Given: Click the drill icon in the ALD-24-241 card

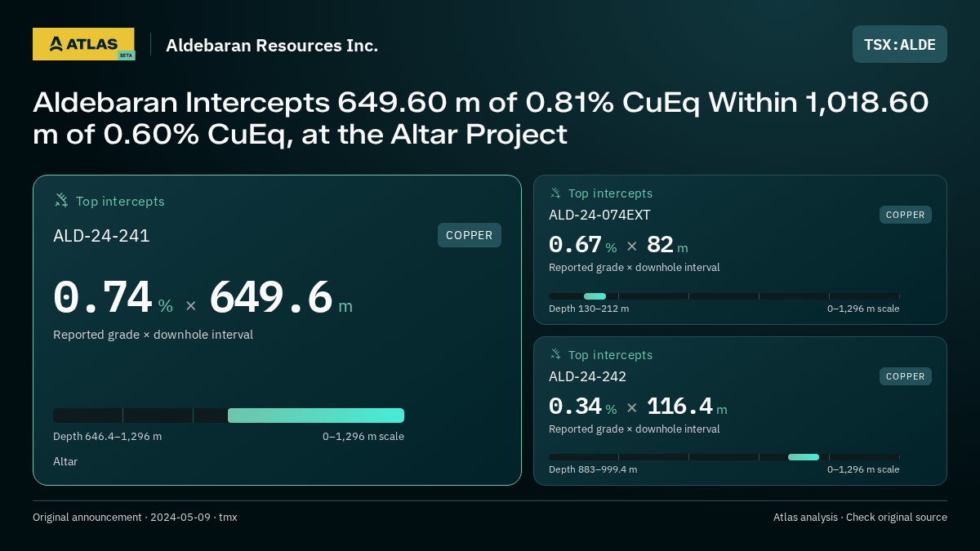Looking at the screenshot, I should [61, 200].
